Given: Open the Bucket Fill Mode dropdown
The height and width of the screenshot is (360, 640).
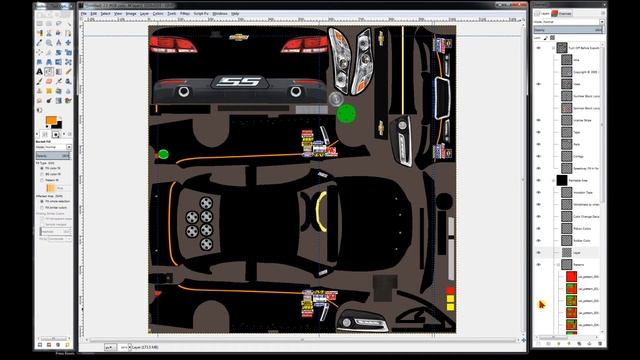Looking at the screenshot, I should [x=53, y=147].
